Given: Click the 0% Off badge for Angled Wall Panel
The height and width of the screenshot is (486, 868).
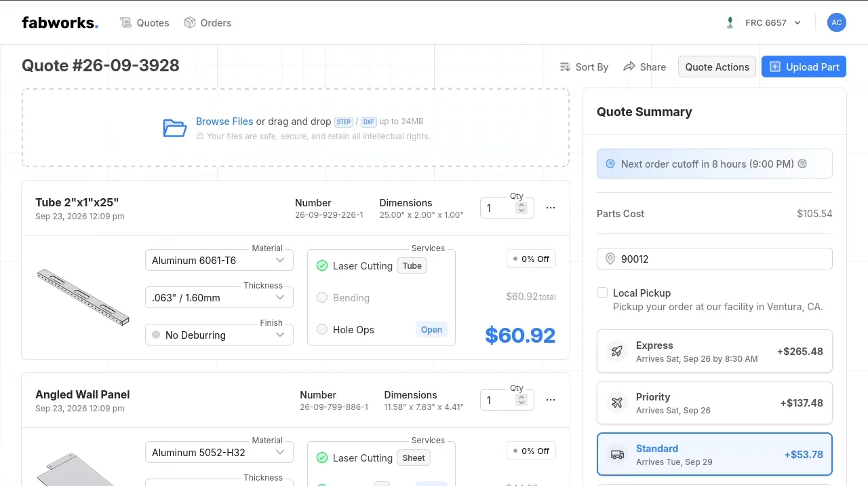Looking at the screenshot, I should (531, 451).
